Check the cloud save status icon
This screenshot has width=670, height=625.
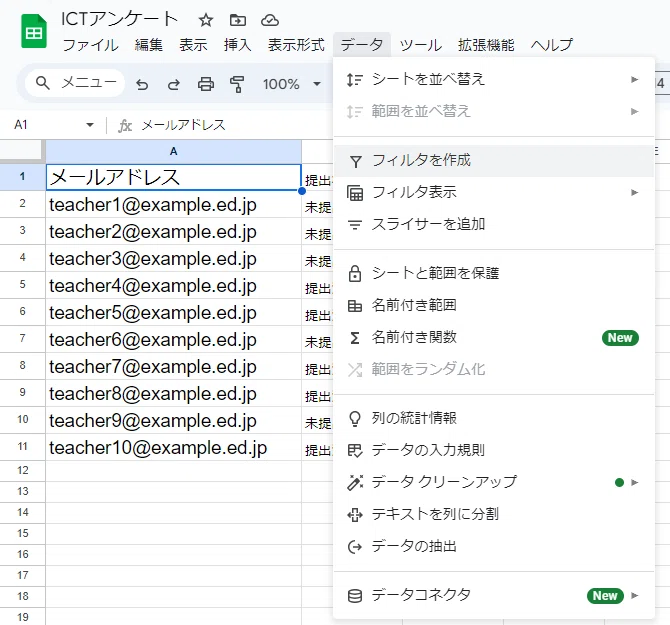pyautogui.click(x=270, y=20)
